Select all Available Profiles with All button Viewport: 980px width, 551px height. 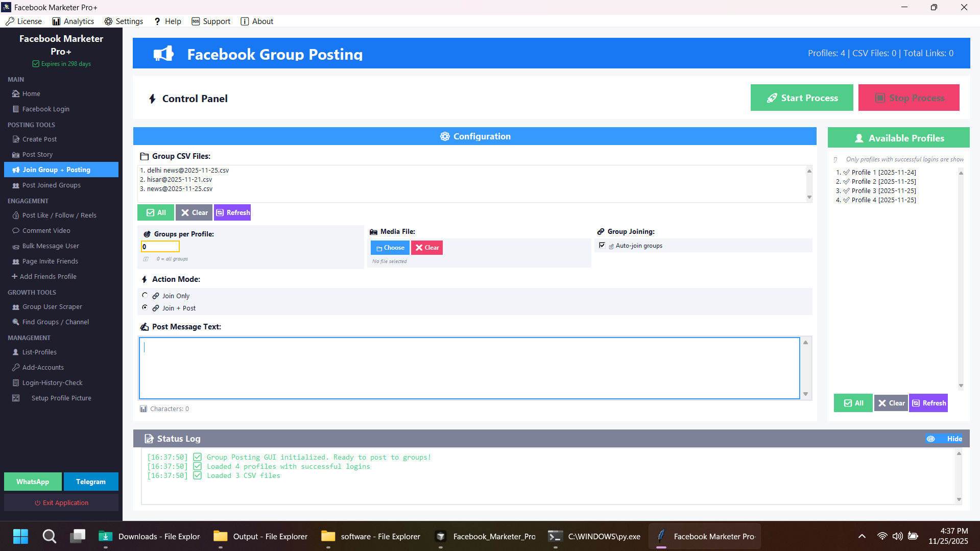pos(852,402)
